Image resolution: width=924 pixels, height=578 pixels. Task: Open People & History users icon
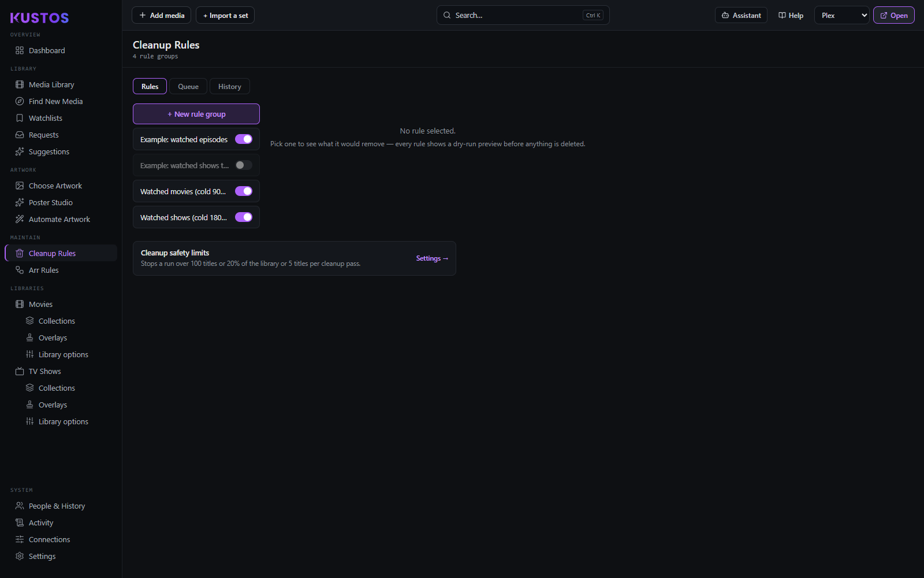[20, 506]
